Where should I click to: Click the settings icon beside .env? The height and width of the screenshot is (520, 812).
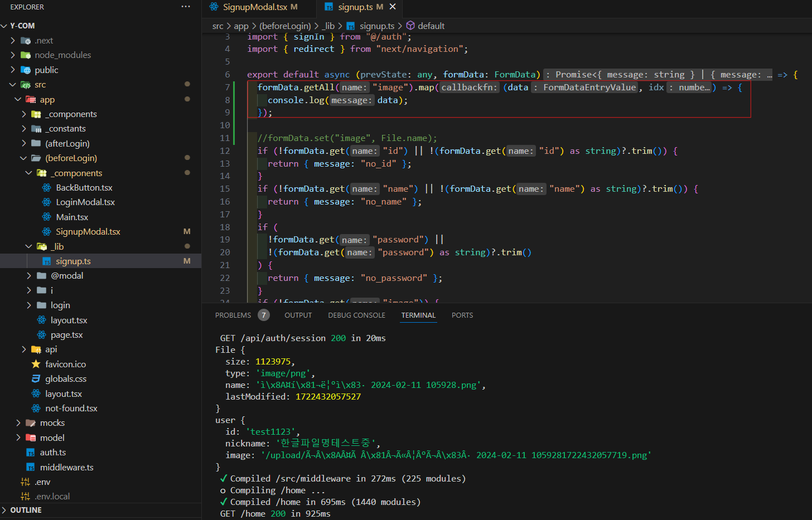click(26, 482)
